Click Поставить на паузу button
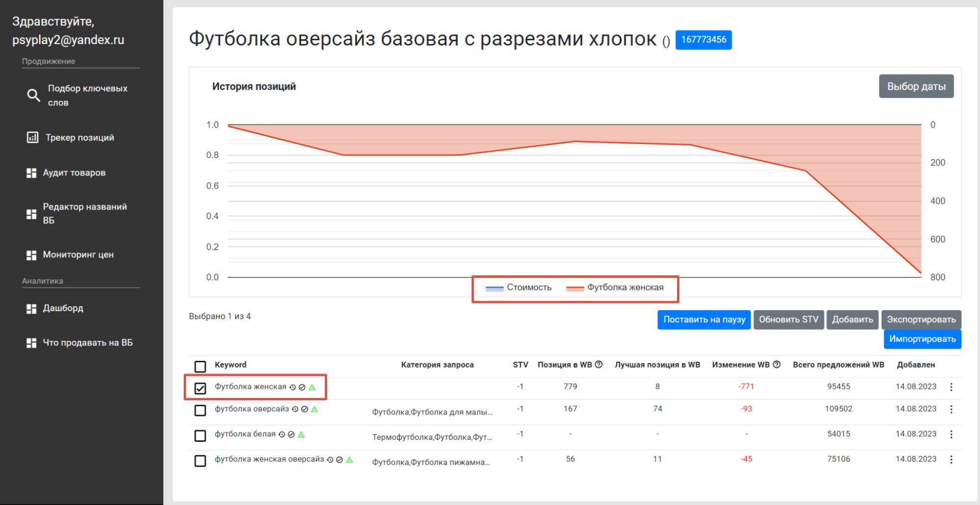Viewport: 980px width, 505px height. [x=704, y=320]
